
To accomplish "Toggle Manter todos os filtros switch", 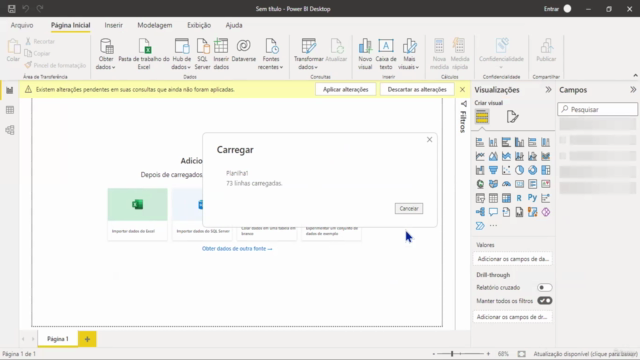I will pyautogui.click(x=544, y=301).
